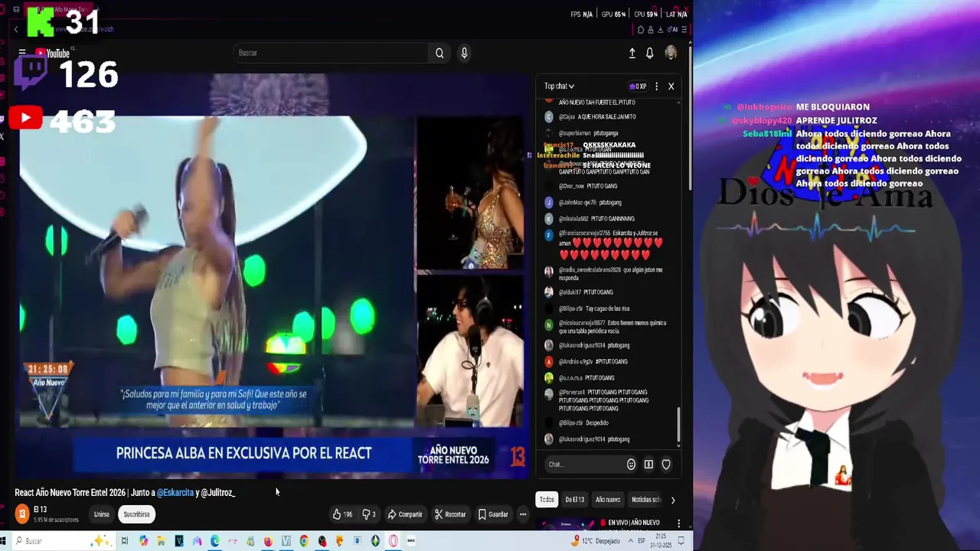Click the video player area

pos(272,275)
